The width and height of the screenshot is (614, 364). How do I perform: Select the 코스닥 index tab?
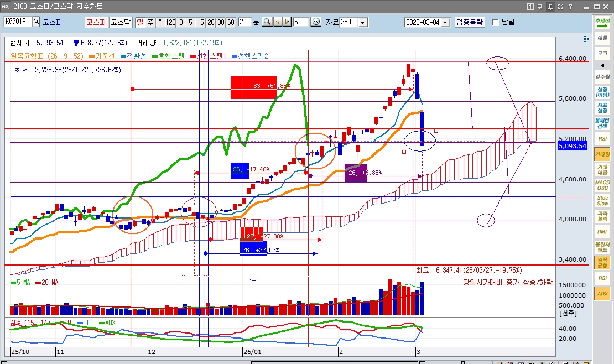120,22
